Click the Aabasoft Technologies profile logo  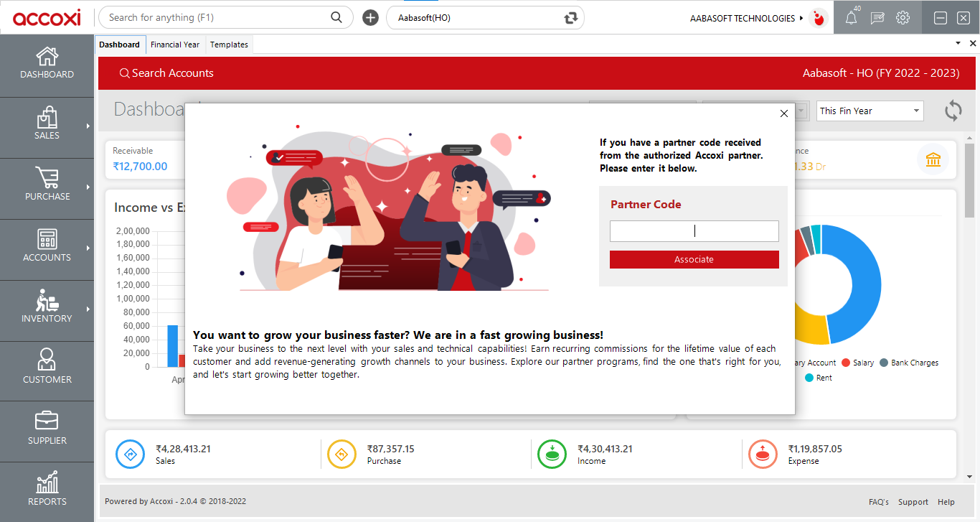[x=818, y=18]
